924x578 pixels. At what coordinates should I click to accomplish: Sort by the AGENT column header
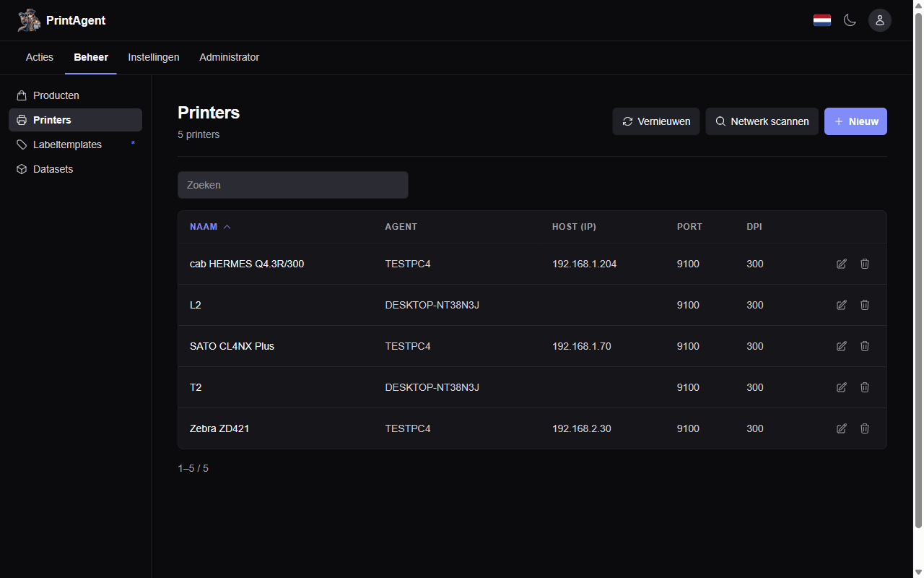[401, 227]
